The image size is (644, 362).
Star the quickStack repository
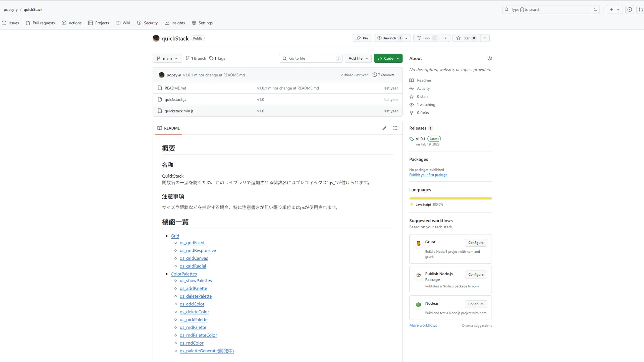[466, 38]
